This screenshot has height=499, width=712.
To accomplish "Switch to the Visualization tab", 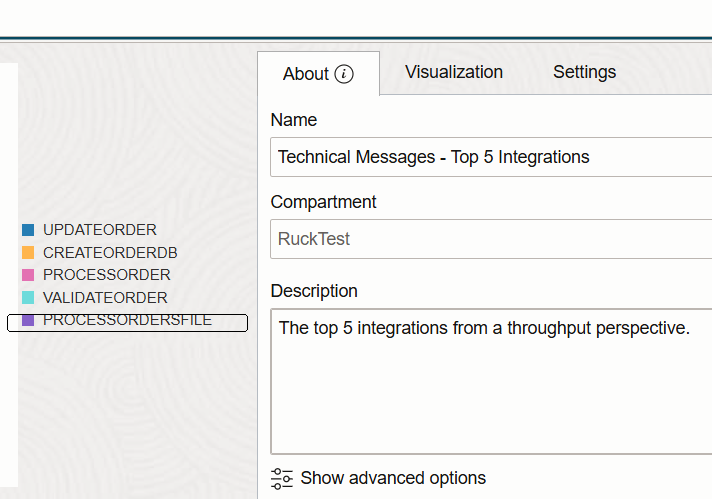I will [x=454, y=72].
